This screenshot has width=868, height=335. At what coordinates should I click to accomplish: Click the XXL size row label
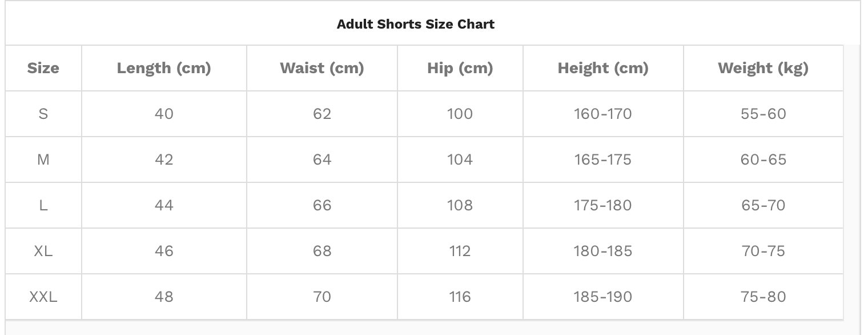tap(43, 297)
